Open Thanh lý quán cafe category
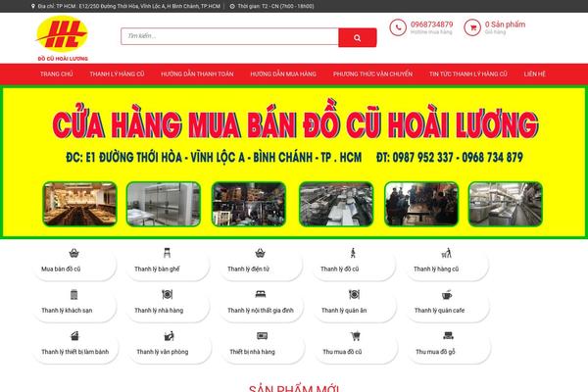The height and width of the screenshot is (392, 588). [x=439, y=311]
